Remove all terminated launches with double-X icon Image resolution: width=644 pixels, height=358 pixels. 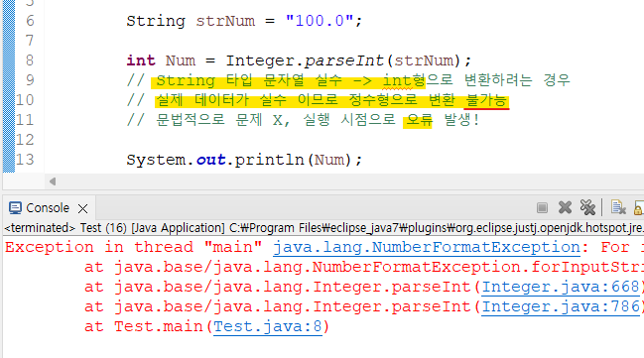coord(587,207)
